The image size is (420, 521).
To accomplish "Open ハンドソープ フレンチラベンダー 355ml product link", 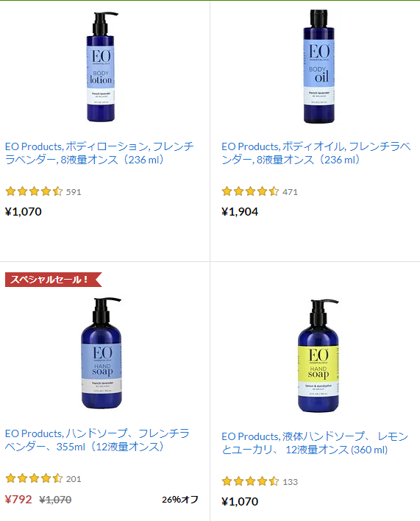I will pyautogui.click(x=97, y=440).
